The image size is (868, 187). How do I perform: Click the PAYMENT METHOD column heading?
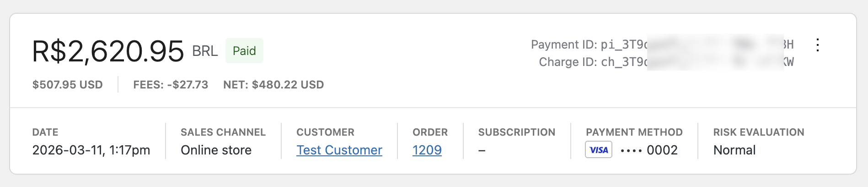tap(634, 132)
